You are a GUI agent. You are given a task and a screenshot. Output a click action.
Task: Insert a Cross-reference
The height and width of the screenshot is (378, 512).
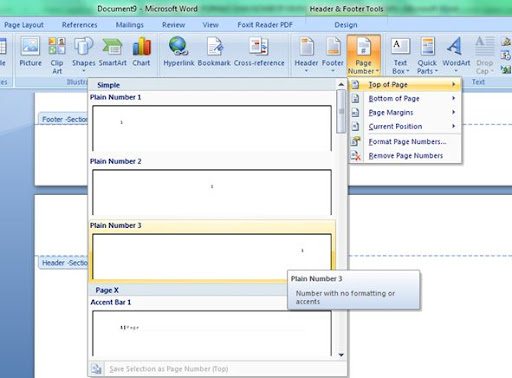(x=259, y=52)
